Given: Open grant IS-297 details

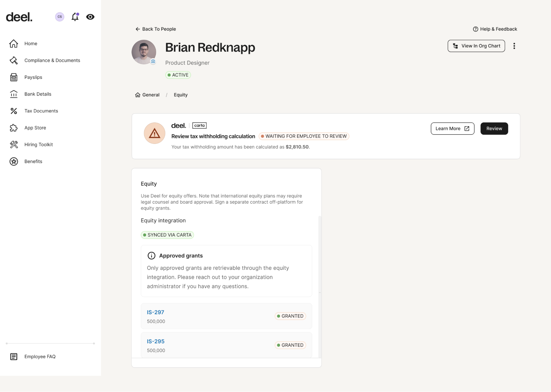Looking at the screenshot, I should [155, 312].
